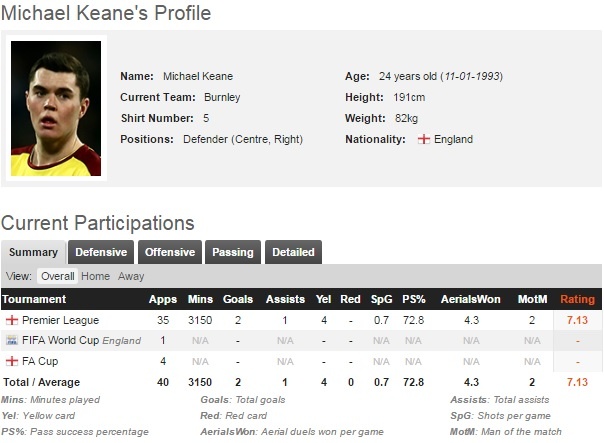Open the Premier League tournament link
The image size is (604, 443).
point(60,320)
